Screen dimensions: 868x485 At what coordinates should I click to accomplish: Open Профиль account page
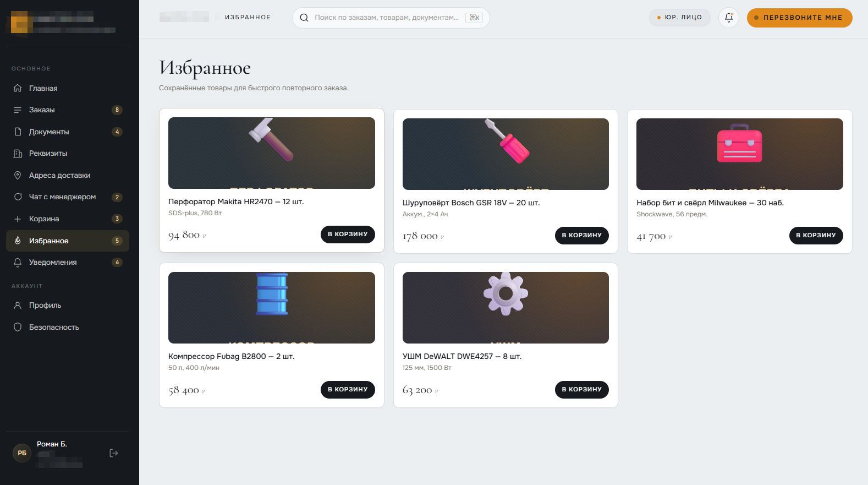point(68,306)
